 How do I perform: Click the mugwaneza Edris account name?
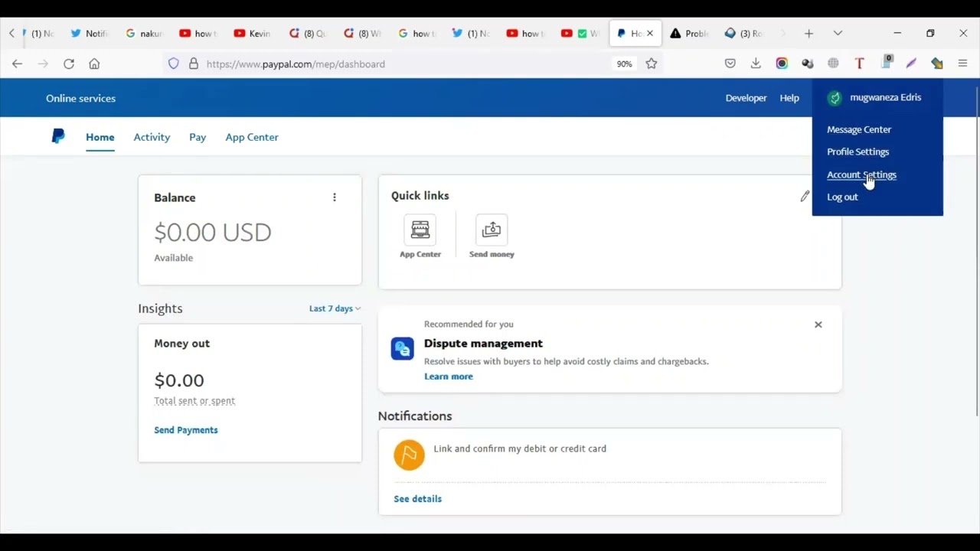point(885,97)
